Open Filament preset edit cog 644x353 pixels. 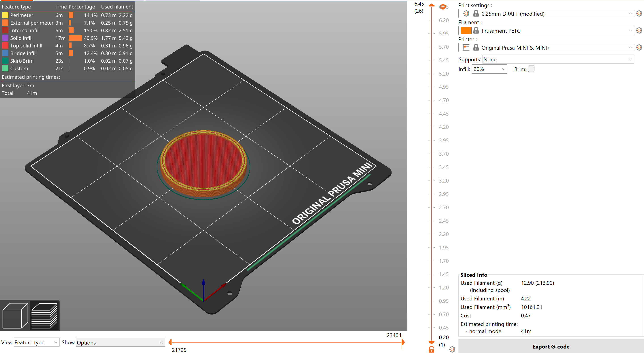[x=639, y=30]
